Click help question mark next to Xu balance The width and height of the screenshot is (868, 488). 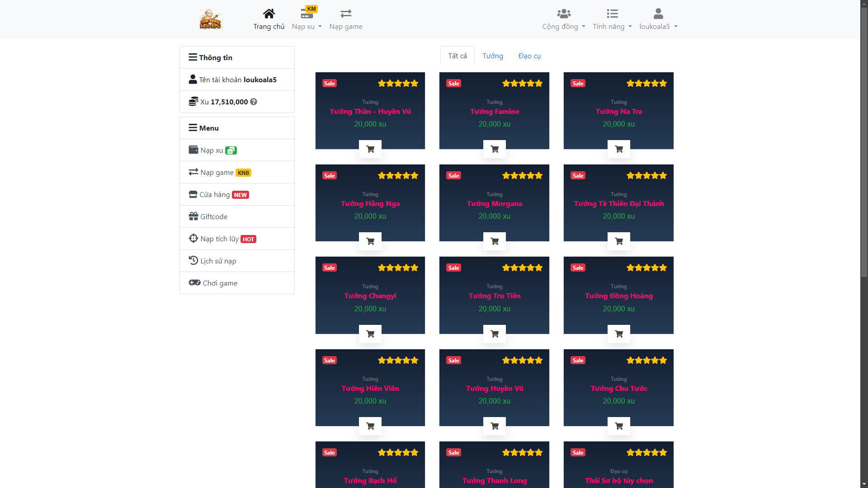[x=254, y=102]
